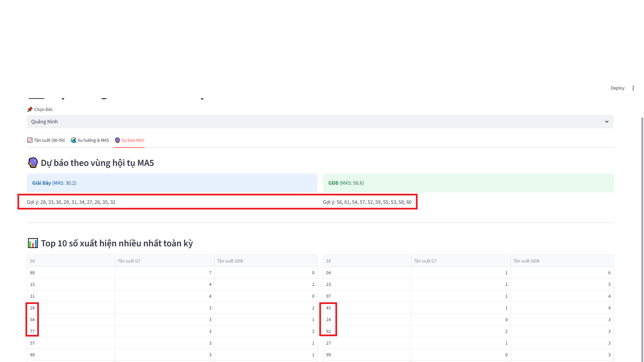644x362 pixels.
Task: Click the crystal ball icon in forecast heading
Action: 33,163
